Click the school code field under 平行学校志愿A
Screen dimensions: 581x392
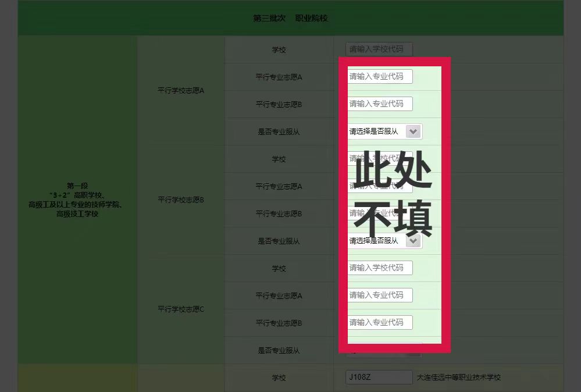click(x=379, y=49)
